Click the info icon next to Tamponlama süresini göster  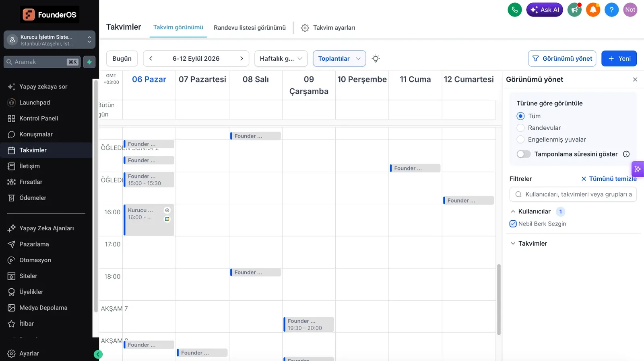click(626, 154)
